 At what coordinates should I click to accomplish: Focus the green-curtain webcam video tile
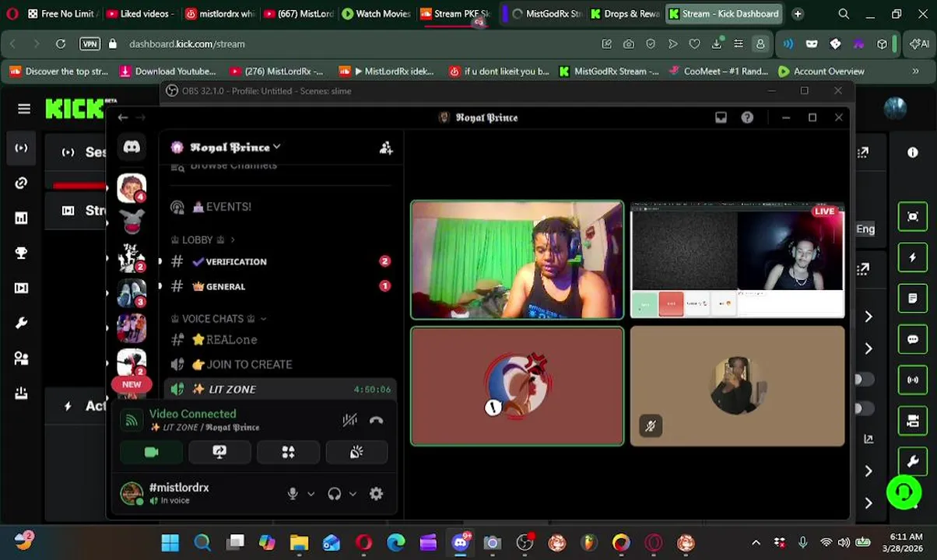tap(517, 260)
